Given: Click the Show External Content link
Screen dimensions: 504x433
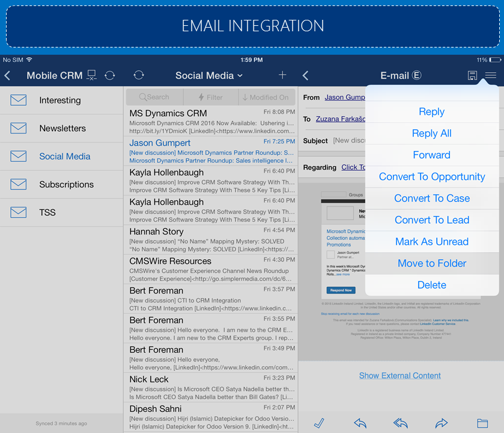Looking at the screenshot, I should [399, 375].
